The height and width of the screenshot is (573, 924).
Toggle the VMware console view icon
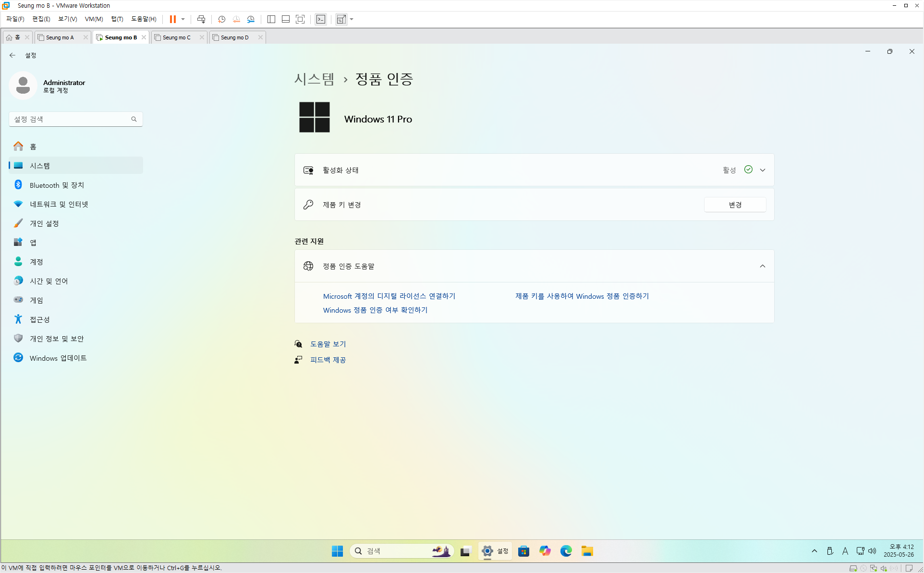pos(321,19)
